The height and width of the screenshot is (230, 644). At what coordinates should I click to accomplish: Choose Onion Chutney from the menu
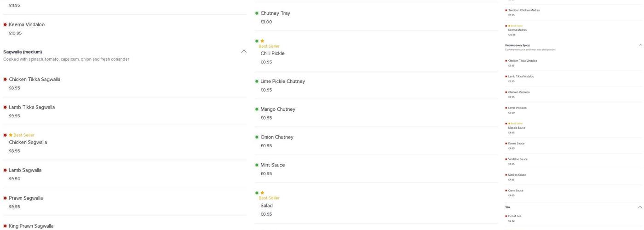click(x=276, y=137)
